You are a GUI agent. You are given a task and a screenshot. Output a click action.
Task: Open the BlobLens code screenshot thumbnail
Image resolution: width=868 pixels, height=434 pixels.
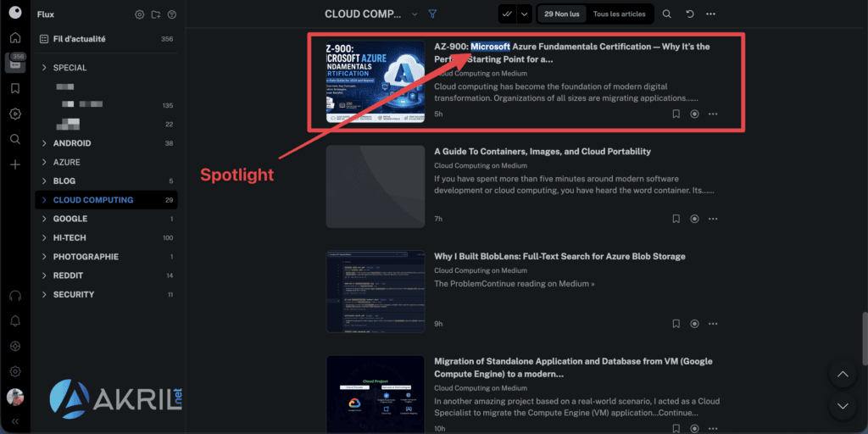click(x=376, y=292)
